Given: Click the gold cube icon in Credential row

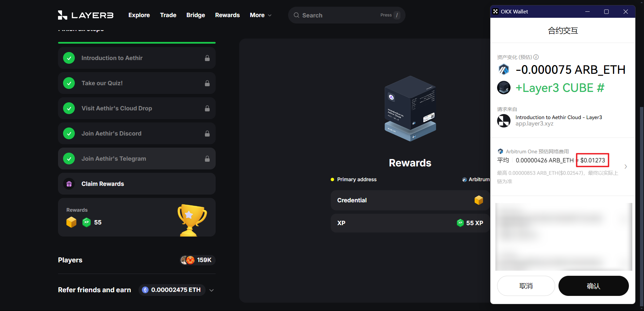Looking at the screenshot, I should pos(479,200).
